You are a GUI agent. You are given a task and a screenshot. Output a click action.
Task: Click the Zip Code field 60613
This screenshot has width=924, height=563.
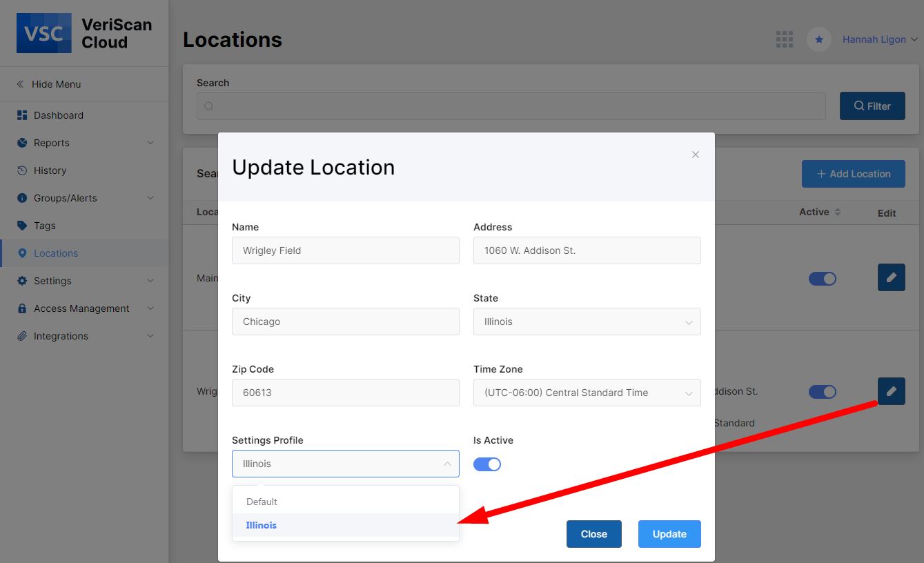(x=346, y=393)
